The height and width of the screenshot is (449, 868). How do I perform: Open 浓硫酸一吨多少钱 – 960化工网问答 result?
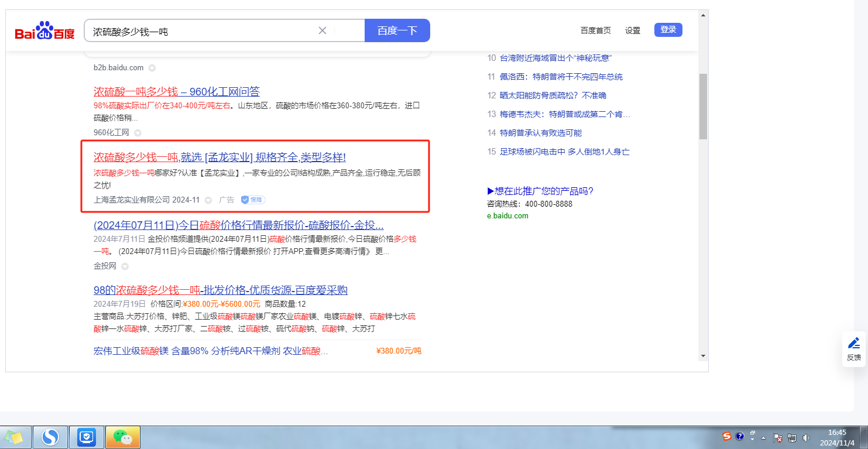(176, 91)
